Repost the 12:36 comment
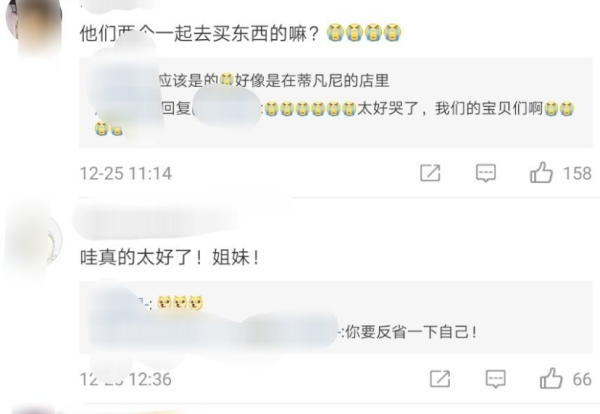Image resolution: width=600 pixels, height=414 pixels. click(440, 379)
